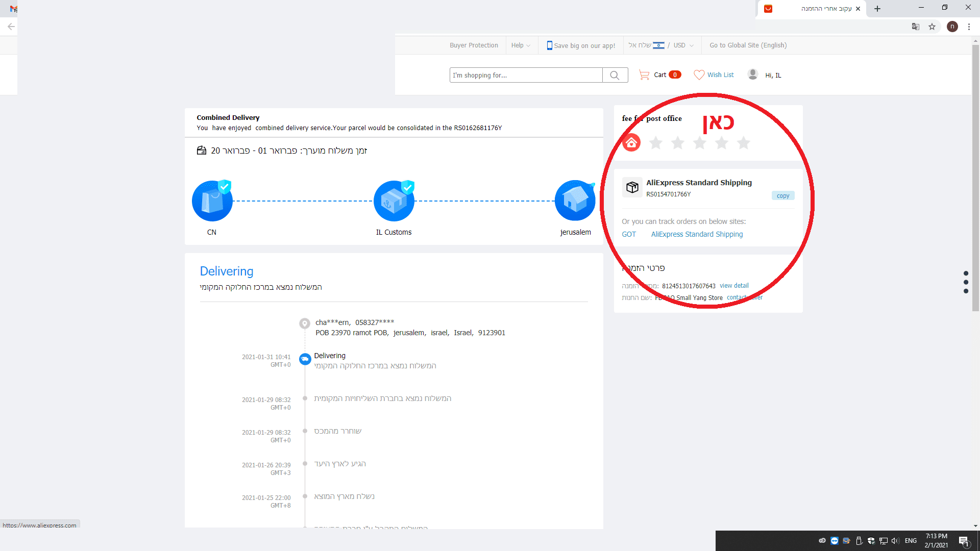Click the address location pin marker
Viewport: 980px width, 551px height.
304,323
